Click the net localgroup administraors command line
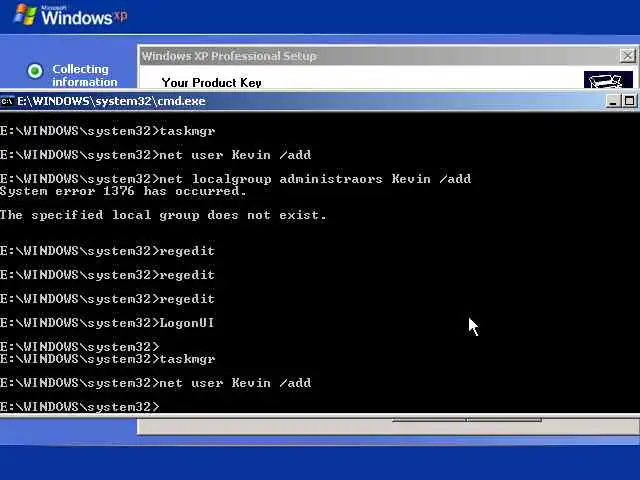 coord(236,179)
